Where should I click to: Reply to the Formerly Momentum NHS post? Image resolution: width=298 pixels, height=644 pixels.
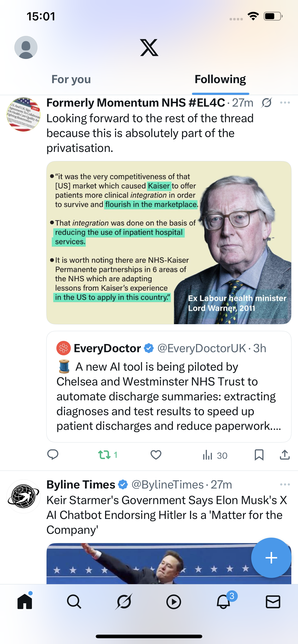(53, 455)
